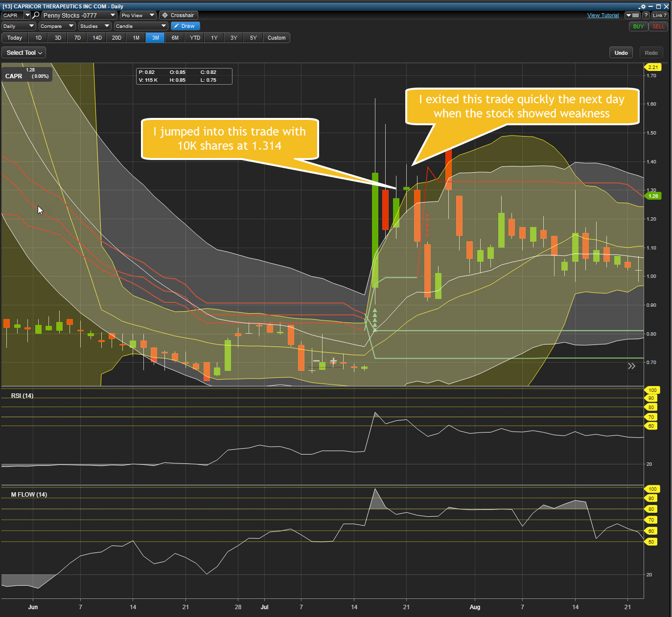Click the double chevron scroll-forward icon on chart
The image size is (672, 617).
click(x=631, y=366)
